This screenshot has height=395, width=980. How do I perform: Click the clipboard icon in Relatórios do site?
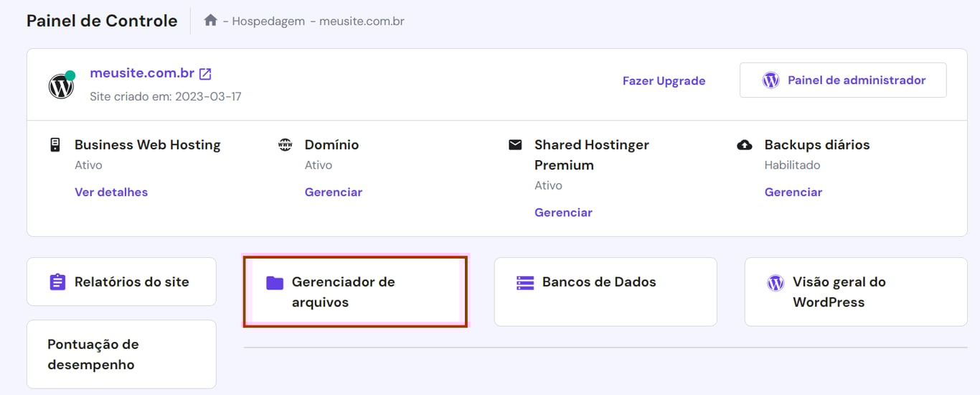pyautogui.click(x=57, y=282)
